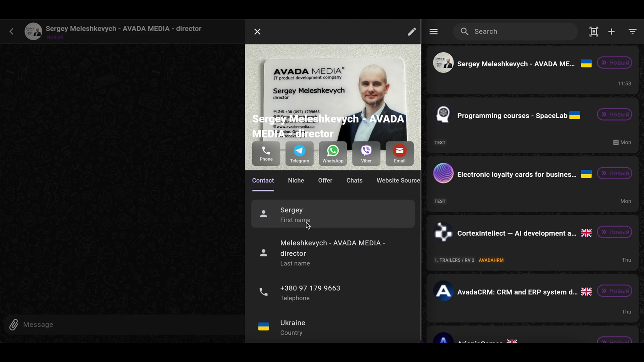Open Telegram for this contact
This screenshot has height=362, width=644.
point(300,154)
